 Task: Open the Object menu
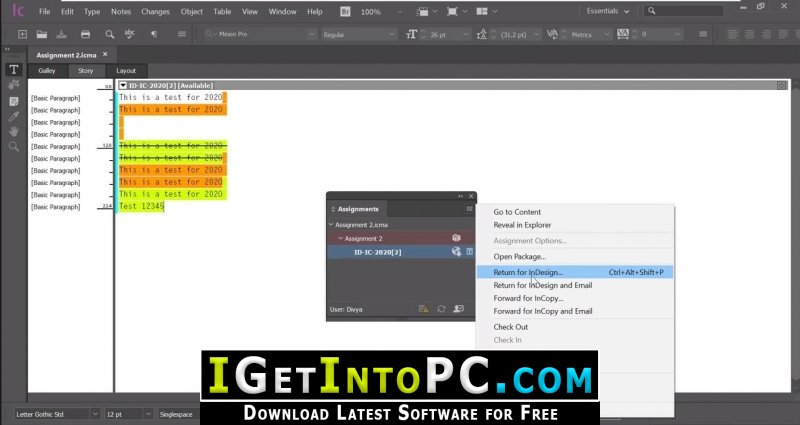pos(191,11)
